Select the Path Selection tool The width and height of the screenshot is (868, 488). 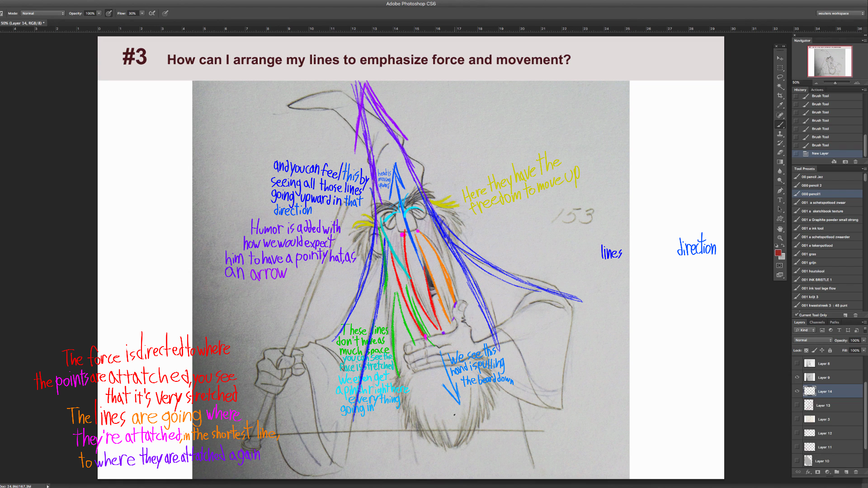780,209
